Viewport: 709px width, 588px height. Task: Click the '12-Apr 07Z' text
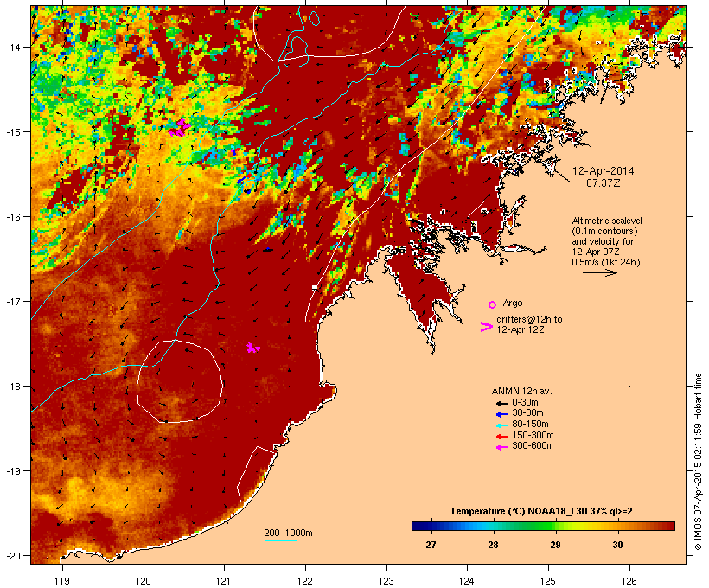[x=596, y=252]
